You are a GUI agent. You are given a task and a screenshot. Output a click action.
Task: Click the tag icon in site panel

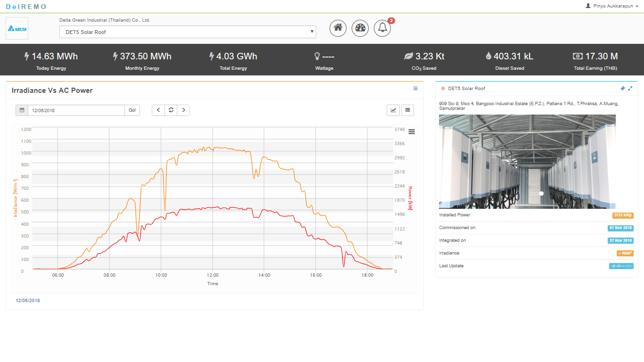tap(622, 89)
